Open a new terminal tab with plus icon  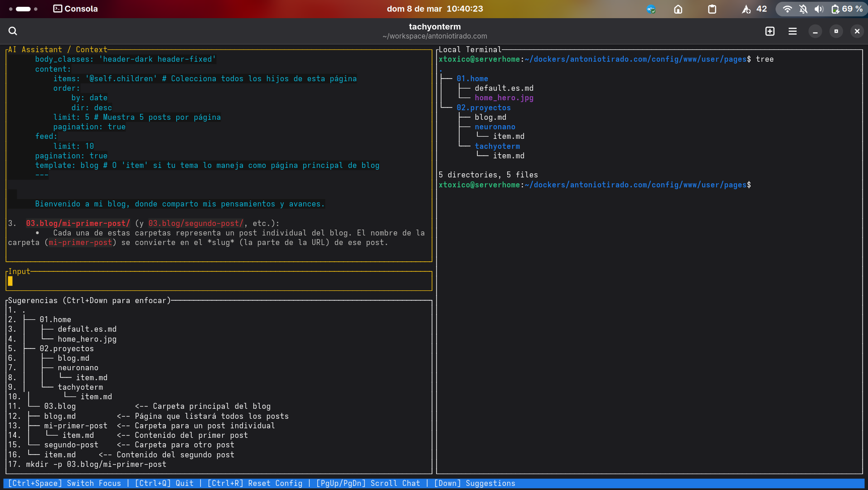(770, 31)
